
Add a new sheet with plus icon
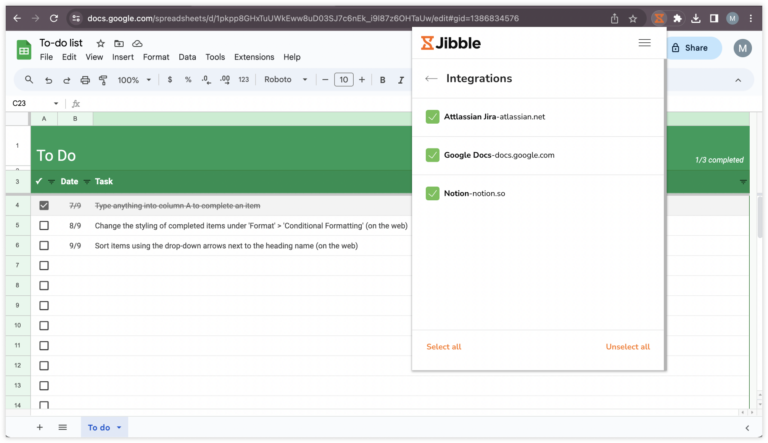pos(40,427)
